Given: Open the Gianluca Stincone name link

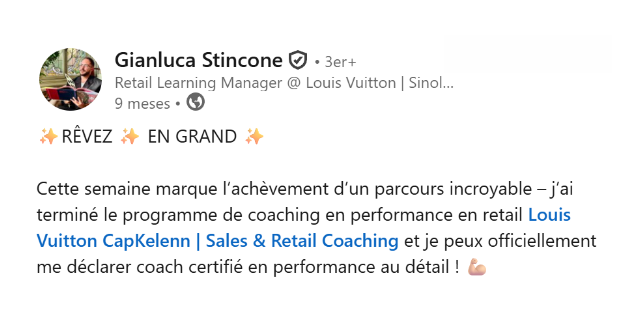Looking at the screenshot, I should pyautogui.click(x=198, y=60).
